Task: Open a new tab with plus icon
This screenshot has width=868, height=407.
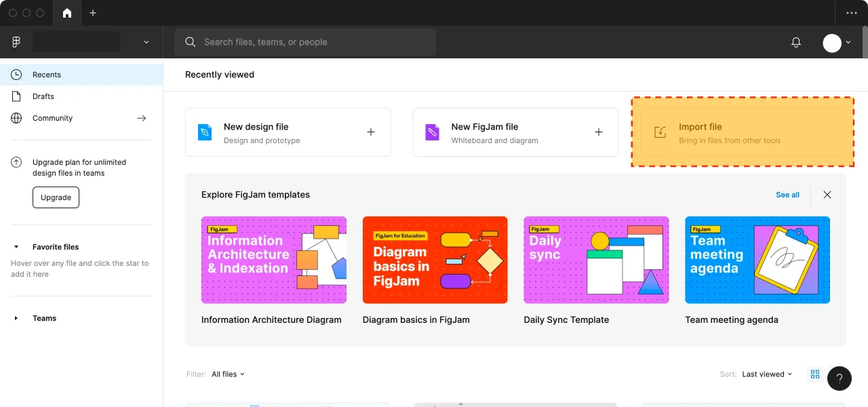Action: pos(93,13)
